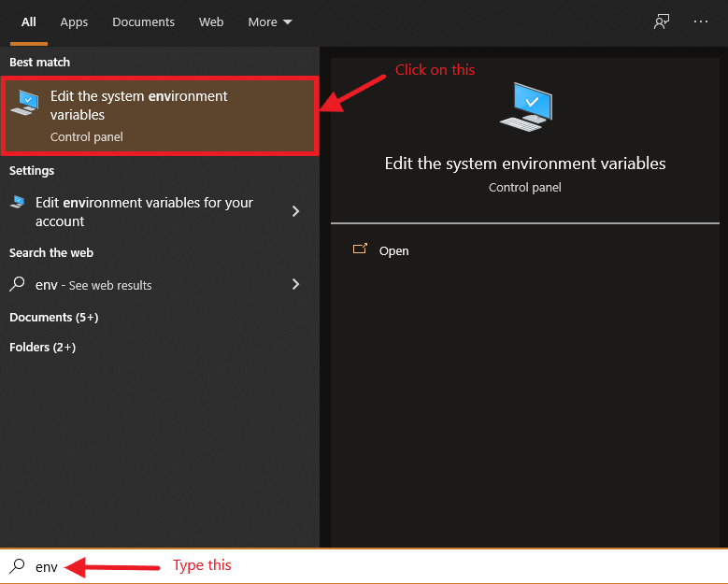Open Edit environment variables for your account
Screen dimensions: 728x584
pos(156,212)
